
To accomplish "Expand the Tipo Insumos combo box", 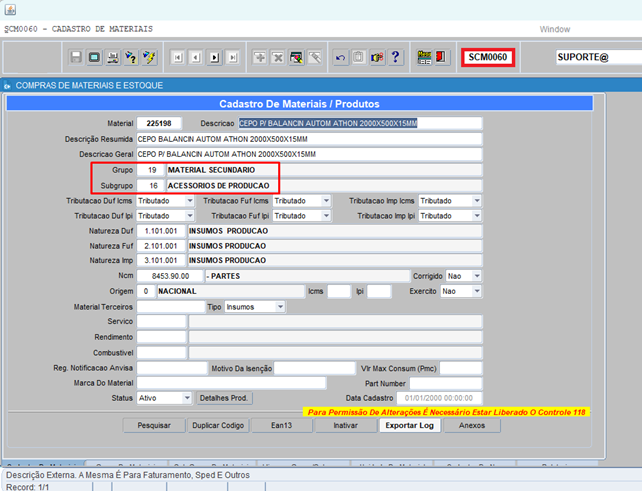I will click(x=280, y=307).
